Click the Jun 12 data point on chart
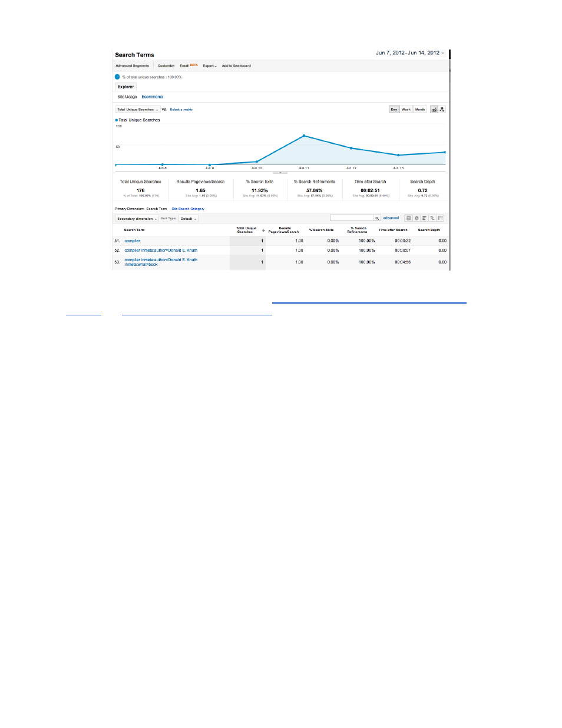 pyautogui.click(x=351, y=148)
